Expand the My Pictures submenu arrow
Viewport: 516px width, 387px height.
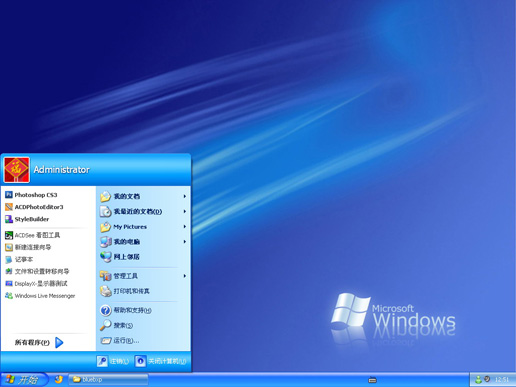click(x=184, y=227)
